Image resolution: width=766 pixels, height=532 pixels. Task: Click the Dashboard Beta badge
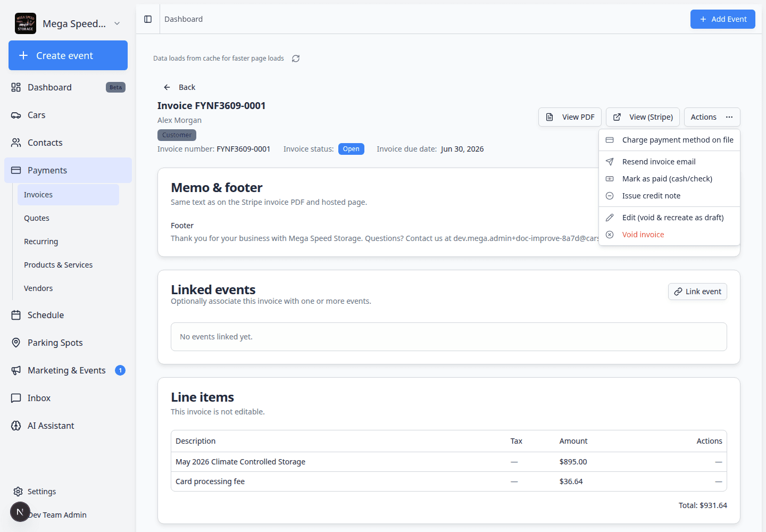pos(115,87)
